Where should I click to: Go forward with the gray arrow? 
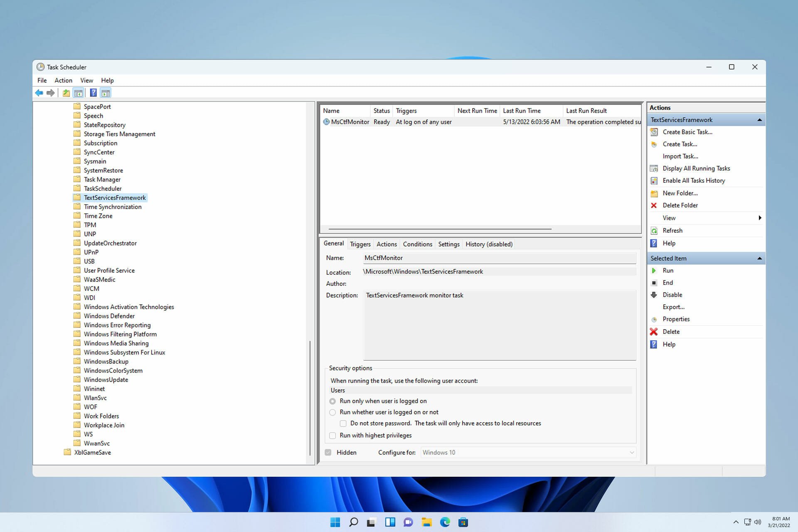(x=51, y=93)
